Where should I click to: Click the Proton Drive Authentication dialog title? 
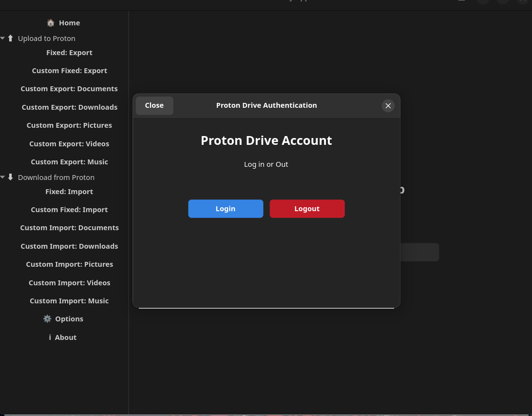(x=266, y=105)
